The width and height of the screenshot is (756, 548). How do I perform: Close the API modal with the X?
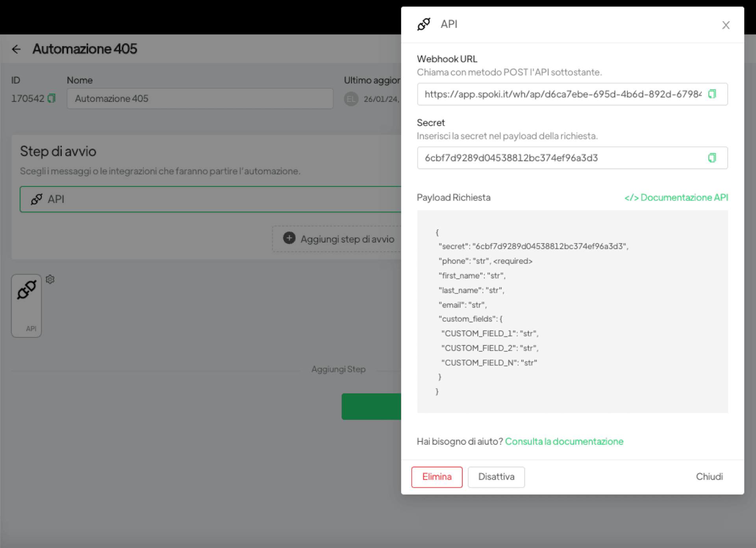coord(726,25)
